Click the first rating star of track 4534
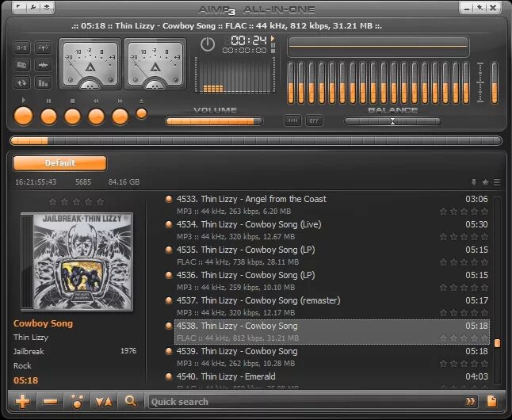This screenshot has height=420, width=512. pos(443,237)
